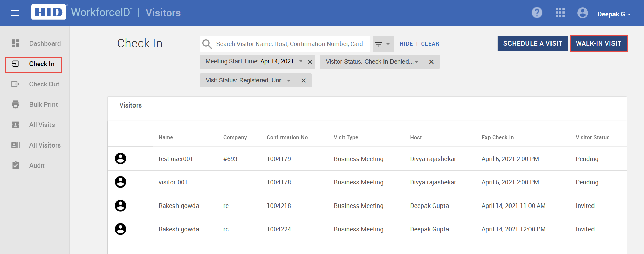
Task: Click avatar for Rakesh gowda 1004224 row
Action: (120, 229)
